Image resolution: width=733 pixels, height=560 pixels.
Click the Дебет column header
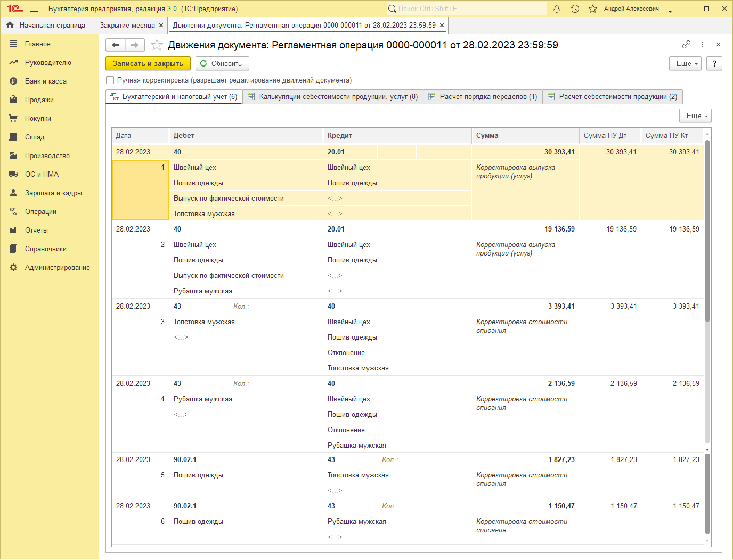coord(246,136)
